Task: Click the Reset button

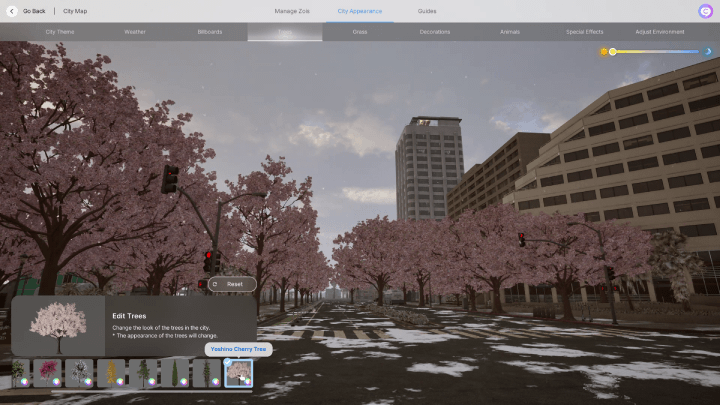Action: tap(232, 284)
